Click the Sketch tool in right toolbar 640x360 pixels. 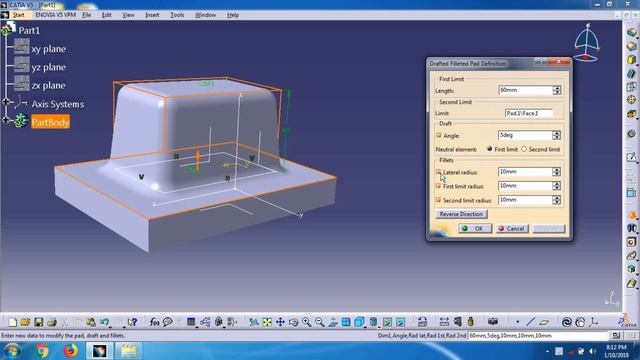(x=631, y=157)
